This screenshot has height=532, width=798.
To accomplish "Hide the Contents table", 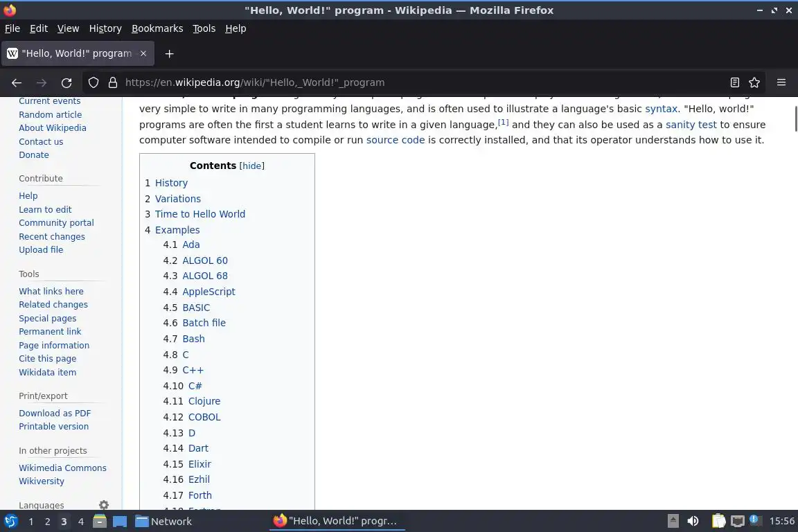I will click(x=252, y=166).
